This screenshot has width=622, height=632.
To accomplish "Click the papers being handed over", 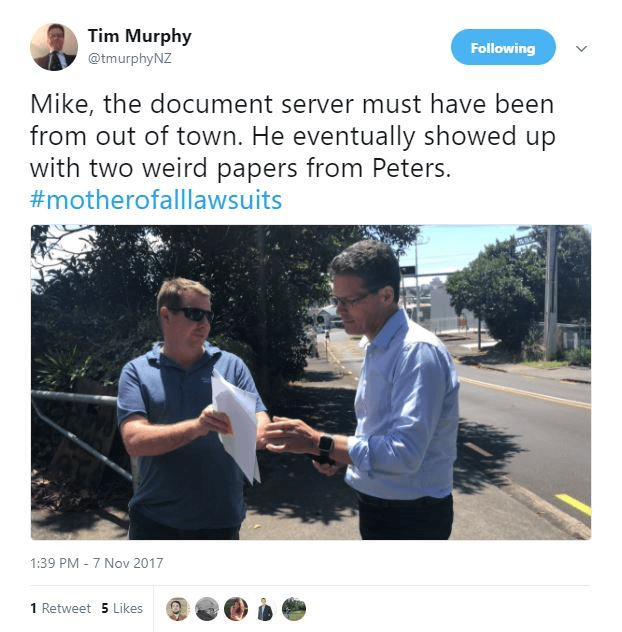I will point(237,428).
